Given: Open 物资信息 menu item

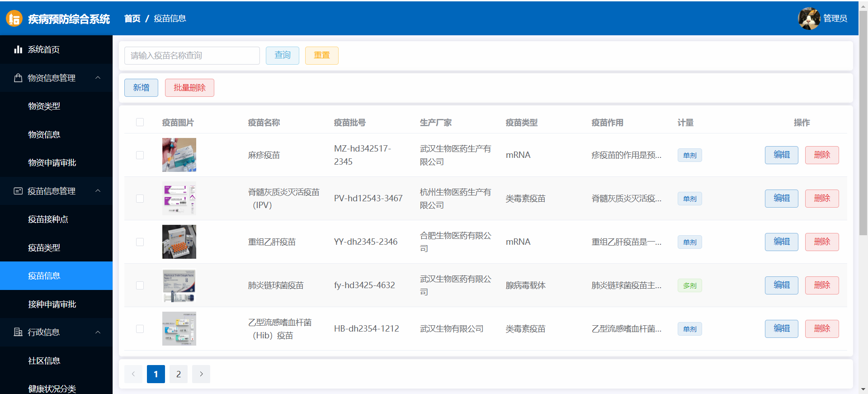Looking at the screenshot, I should click(56, 134).
